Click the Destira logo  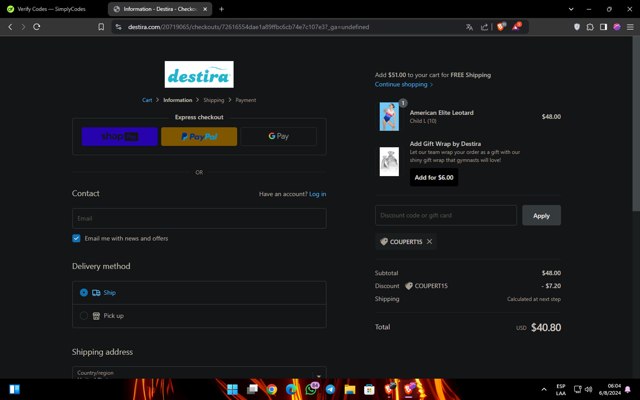pos(199,74)
